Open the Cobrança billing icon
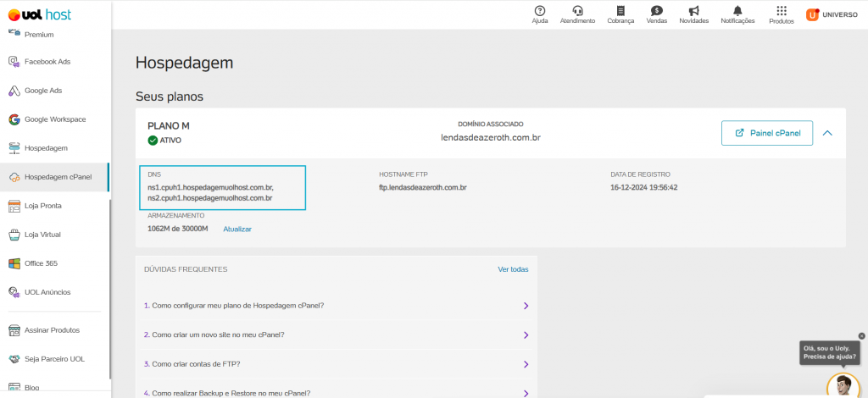 620,10
